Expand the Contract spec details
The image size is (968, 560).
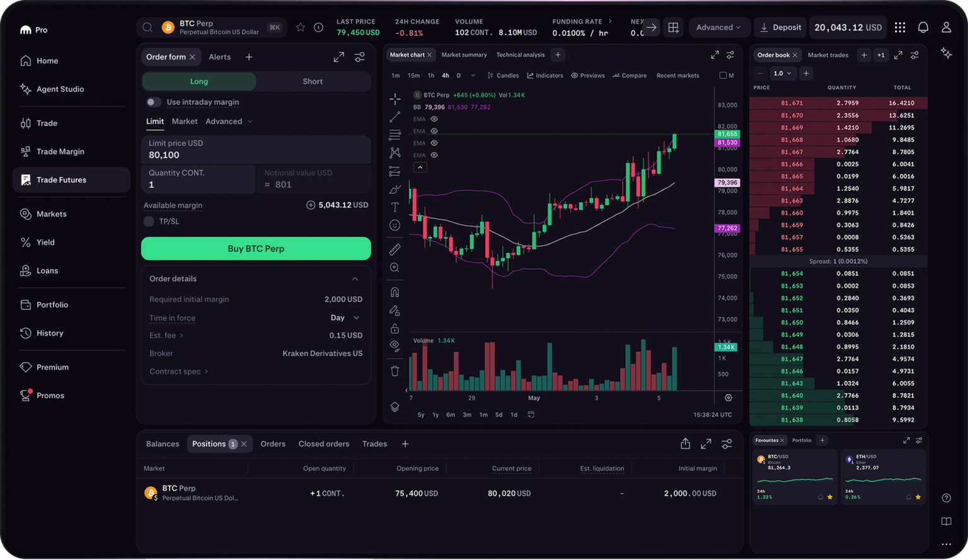point(179,372)
